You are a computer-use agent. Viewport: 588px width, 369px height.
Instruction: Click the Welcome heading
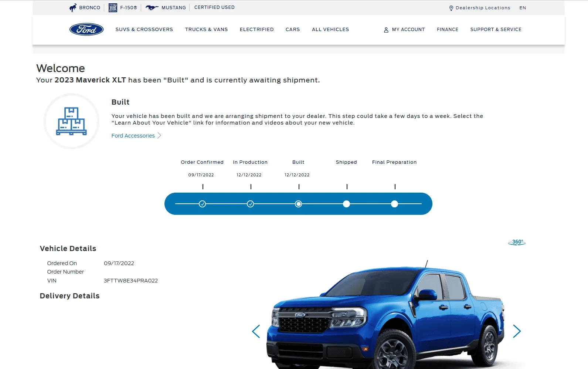61,68
